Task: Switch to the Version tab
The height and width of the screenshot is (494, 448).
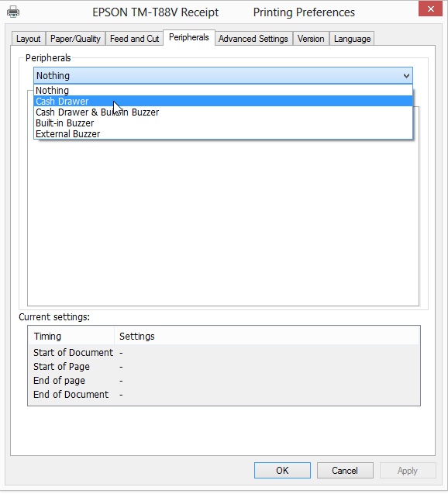Action: pyautogui.click(x=311, y=39)
